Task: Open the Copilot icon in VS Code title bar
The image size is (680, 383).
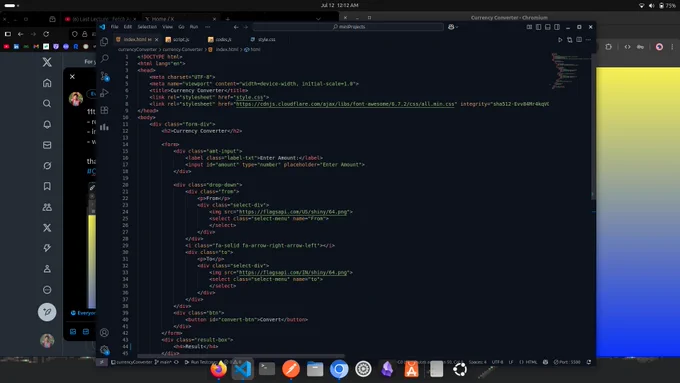Action: [452, 27]
